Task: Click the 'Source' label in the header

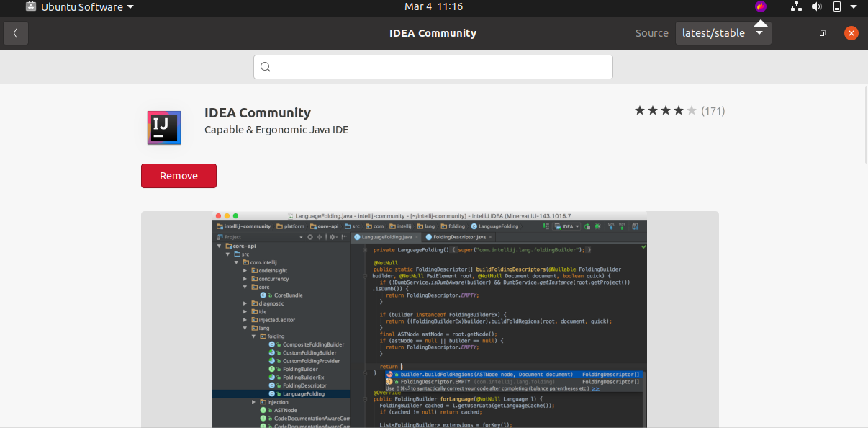Action: tap(652, 33)
